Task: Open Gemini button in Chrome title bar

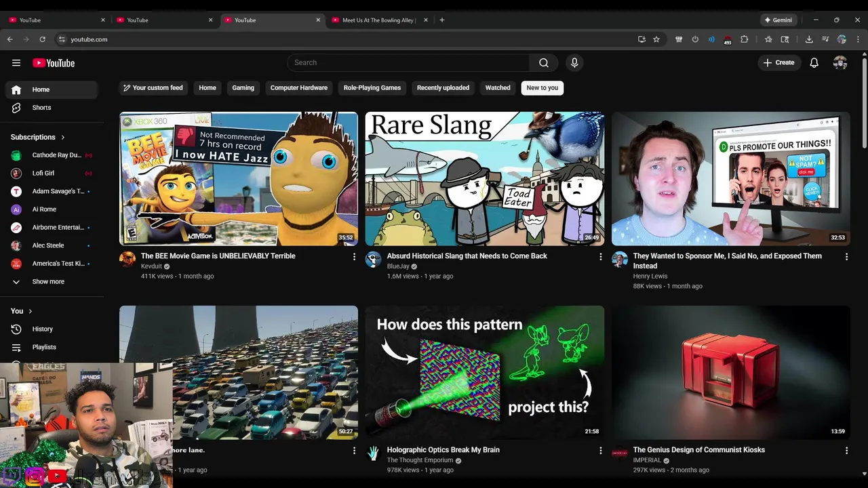Action: 778,20
